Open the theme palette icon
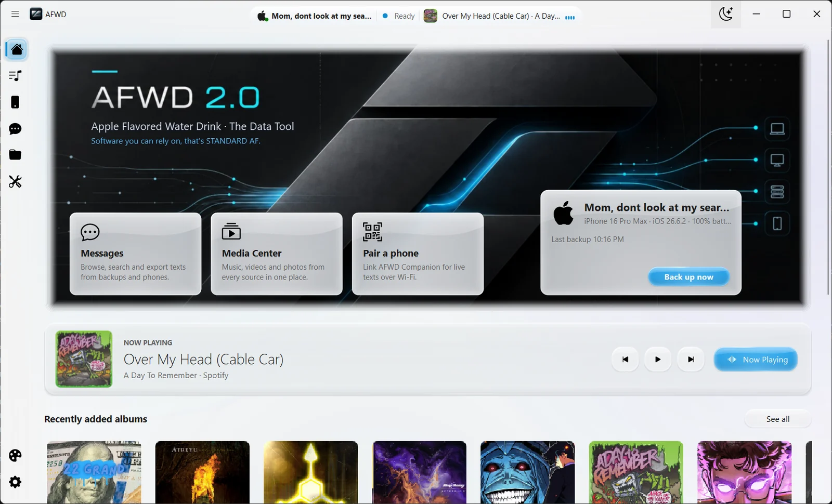 coord(16,456)
